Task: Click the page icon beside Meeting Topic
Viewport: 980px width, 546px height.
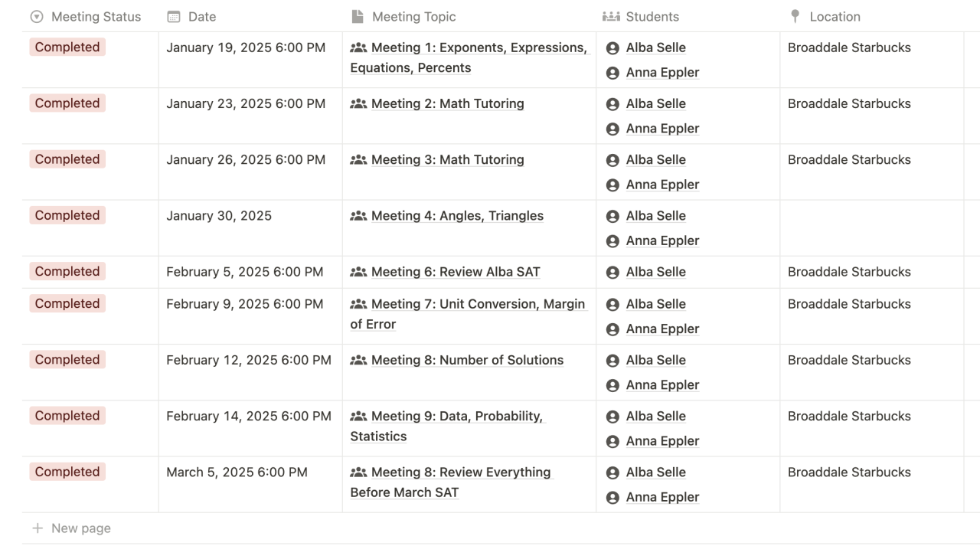Action: (357, 17)
